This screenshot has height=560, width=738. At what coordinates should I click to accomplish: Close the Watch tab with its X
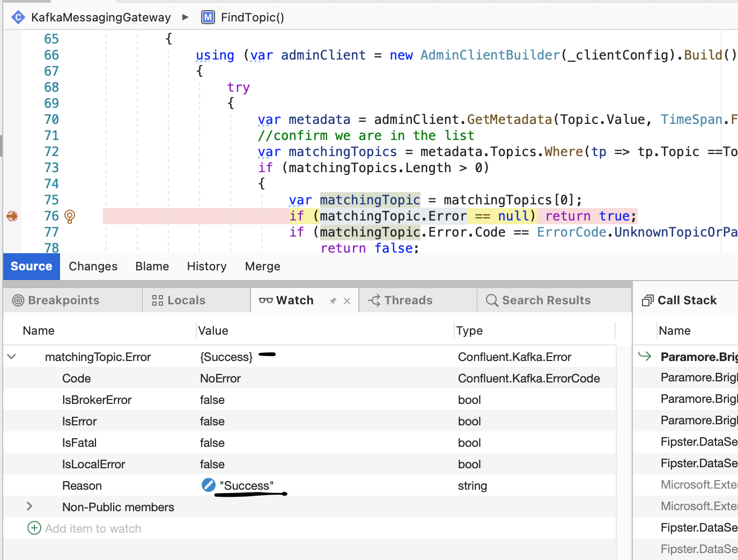tap(346, 300)
